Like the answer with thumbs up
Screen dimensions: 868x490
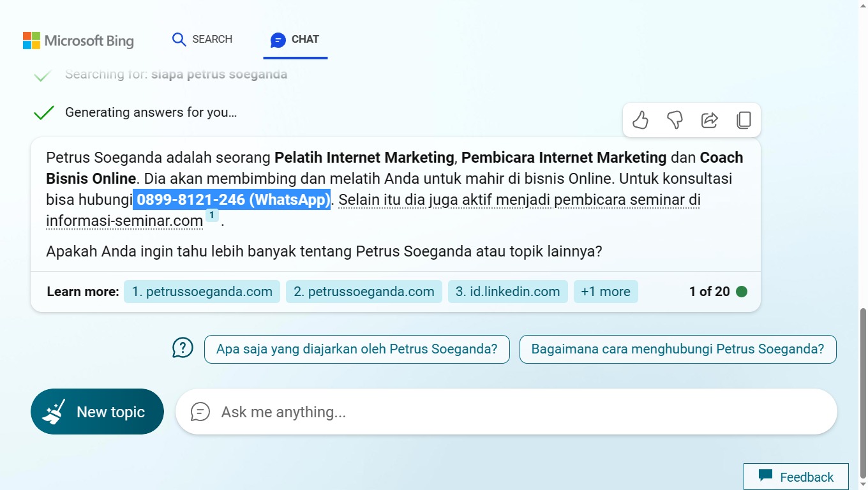[x=640, y=120]
